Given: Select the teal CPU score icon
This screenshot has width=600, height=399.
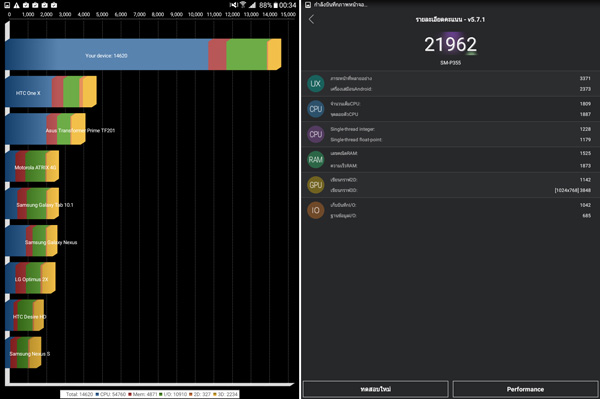Looking at the screenshot, I should coord(316,109).
